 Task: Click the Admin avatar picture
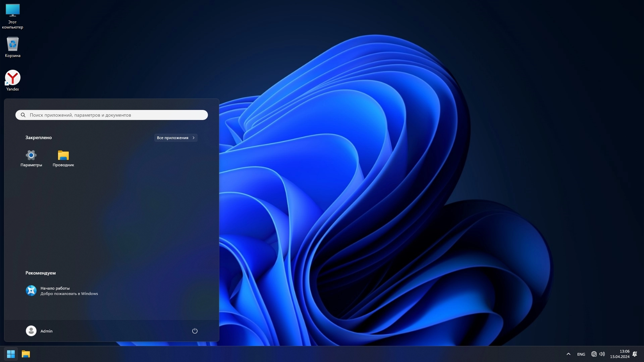(31, 331)
